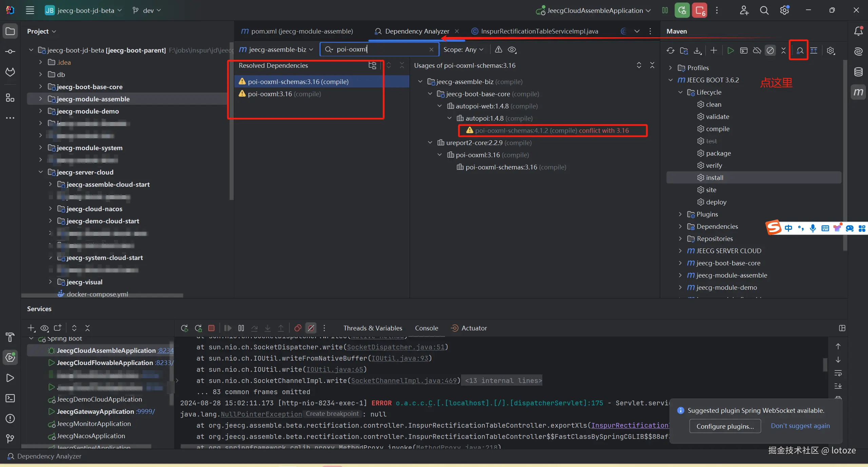
Task: Run Maven build with green arrow
Action: 730,50
